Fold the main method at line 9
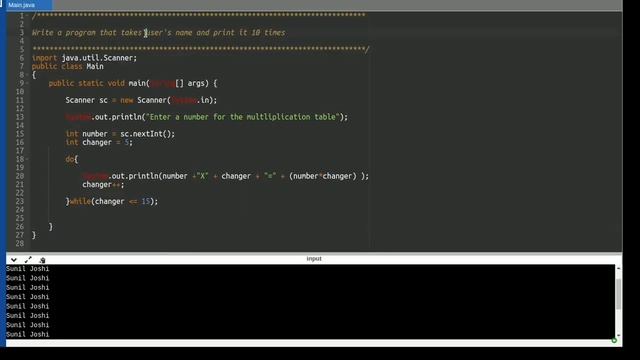This screenshot has width=640, height=360. pyautogui.click(x=27, y=83)
